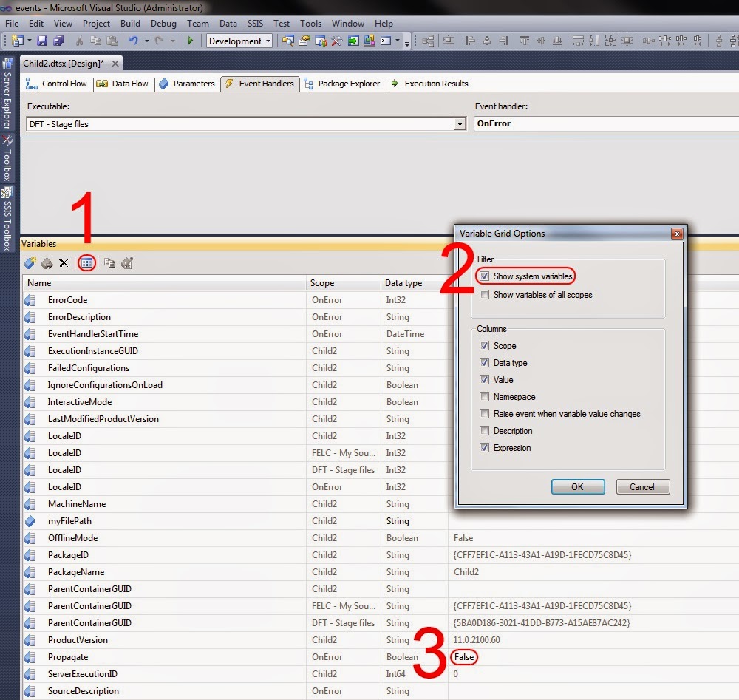Open the SSIS Toolbox side panel
Screen dimensions: 739x700
tap(7, 220)
